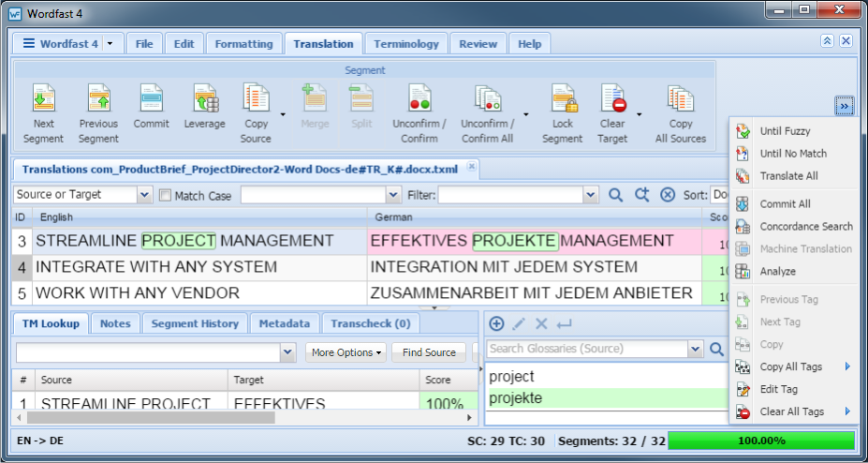Image resolution: width=868 pixels, height=463 pixels.
Task: Click glossary search magnifier icon
Action: 717,349
